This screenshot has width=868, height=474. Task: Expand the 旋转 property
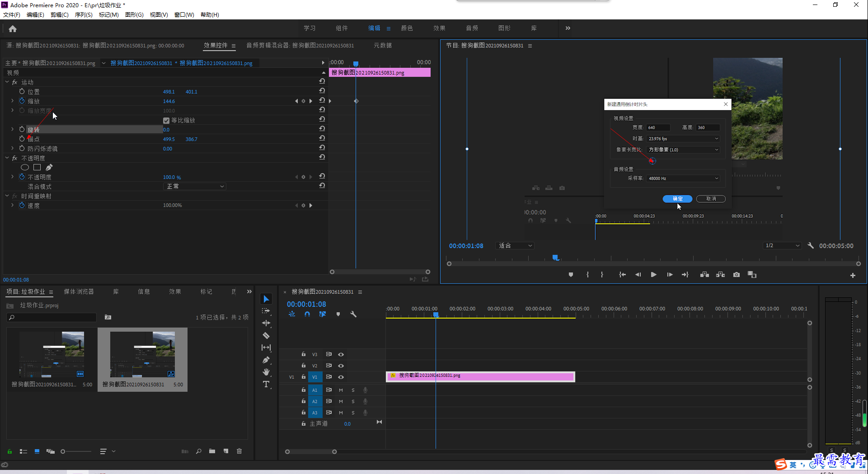[12, 129]
